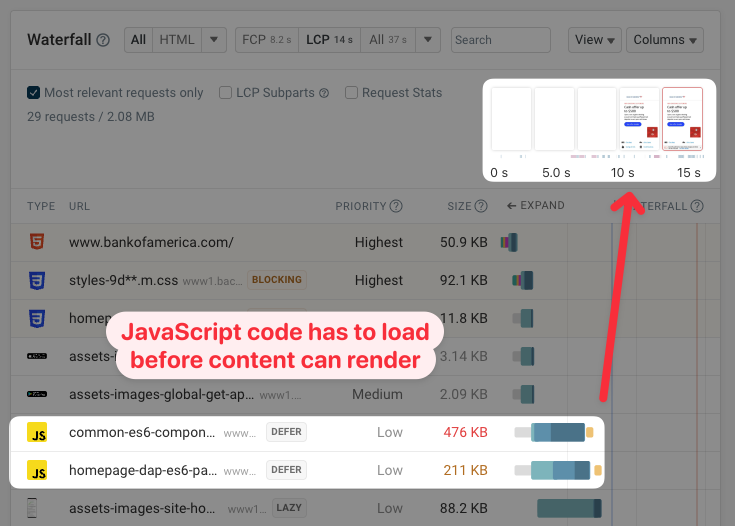The width and height of the screenshot is (735, 526).
Task: Open the View dropdown
Action: coord(595,40)
